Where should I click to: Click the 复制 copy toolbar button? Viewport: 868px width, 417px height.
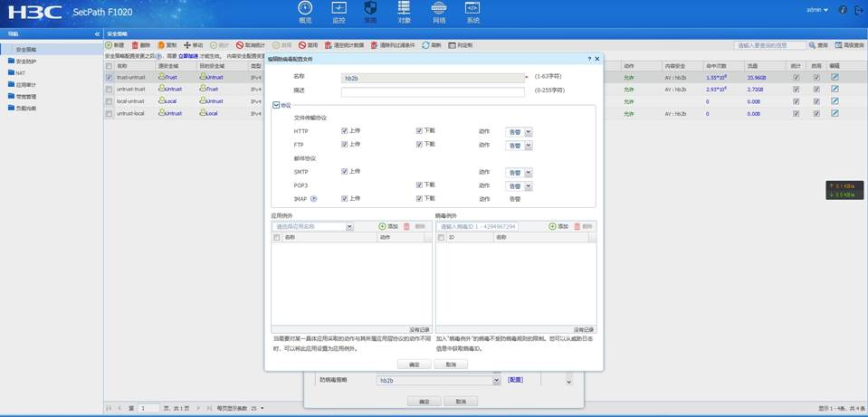(167, 45)
